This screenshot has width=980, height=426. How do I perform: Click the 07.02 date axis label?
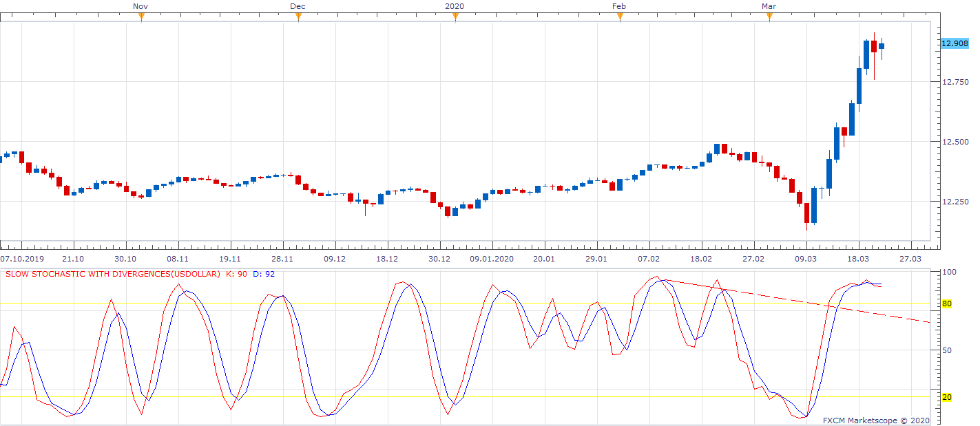649,259
